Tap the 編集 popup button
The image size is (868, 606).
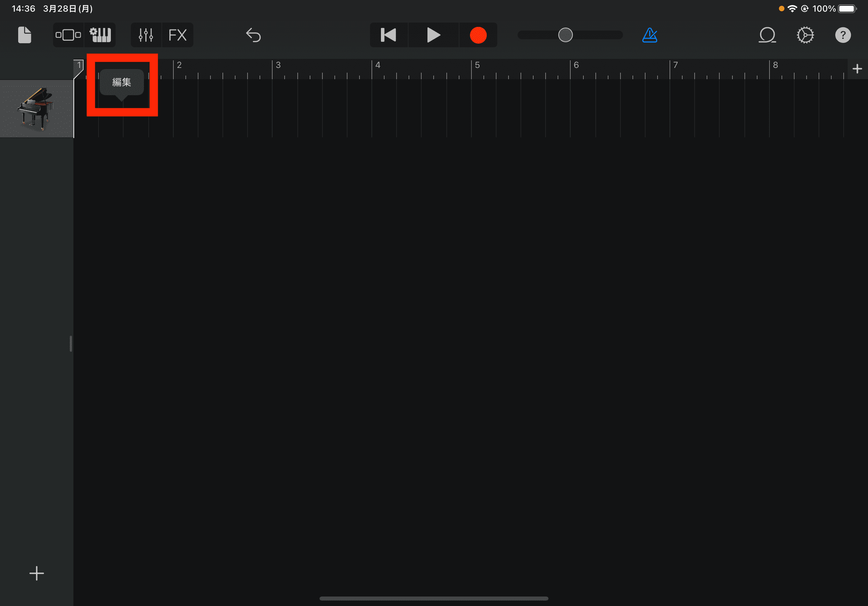(122, 82)
